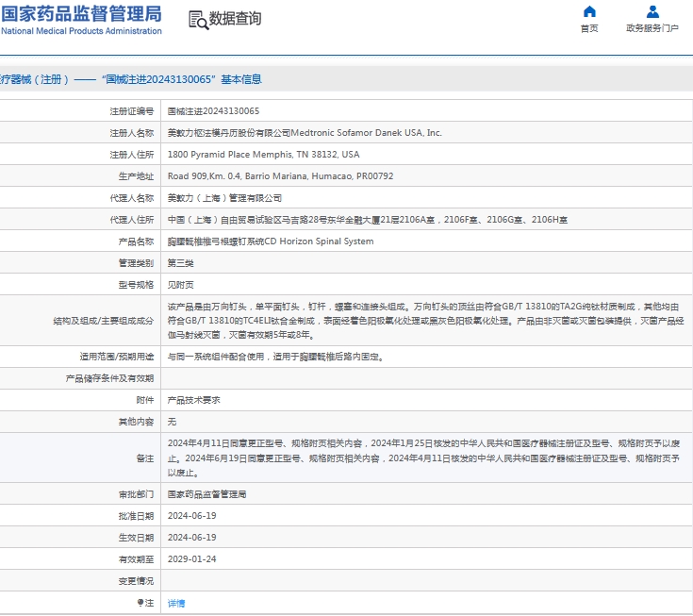The width and height of the screenshot is (693, 616).
Task: Click approval department value 国家药品监督管理局
Action: [206, 494]
